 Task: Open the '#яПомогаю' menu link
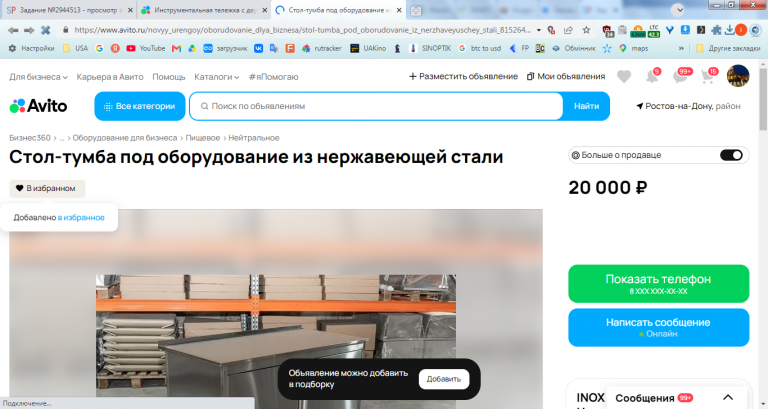[273, 77]
